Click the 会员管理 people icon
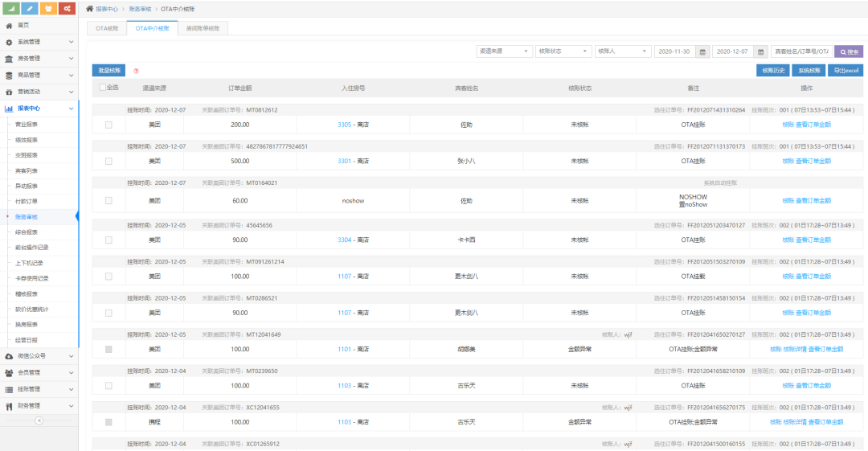 coord(9,373)
